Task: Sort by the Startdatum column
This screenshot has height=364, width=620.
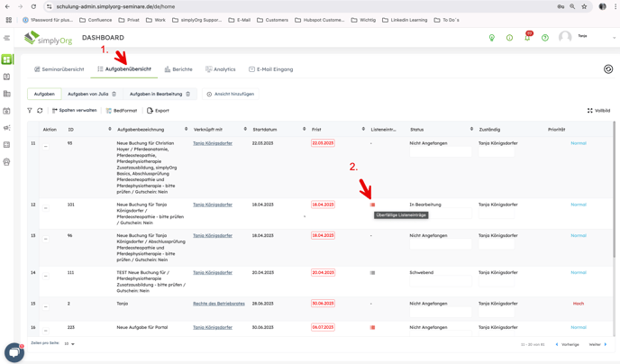Action: coord(304,129)
